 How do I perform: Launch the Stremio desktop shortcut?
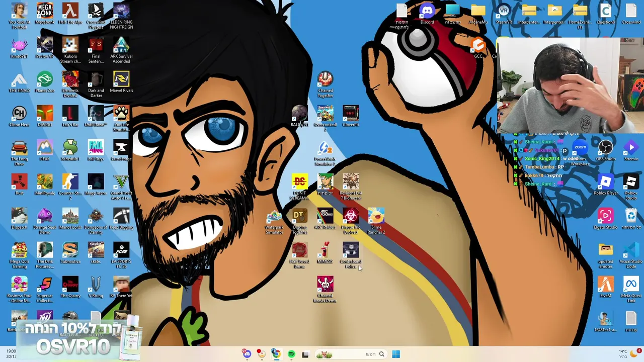631,151
